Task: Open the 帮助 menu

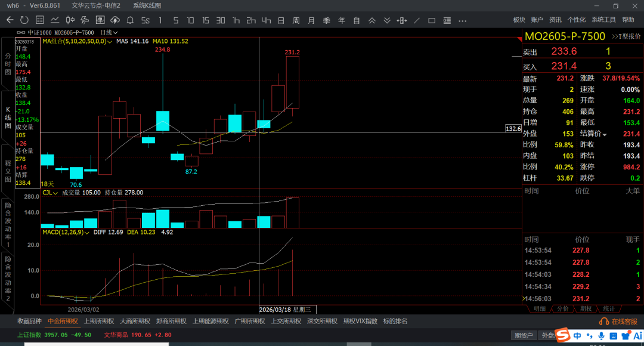Action: click(x=628, y=20)
